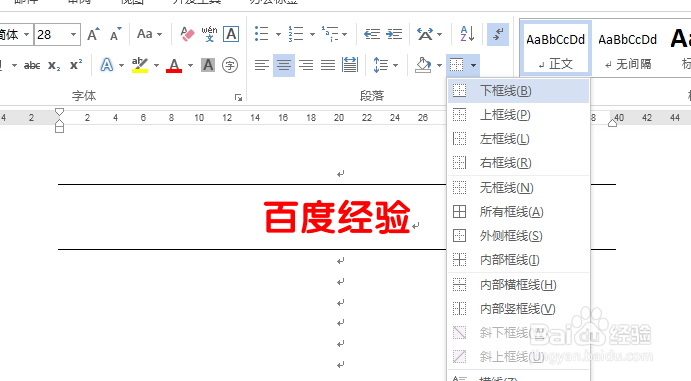
Task: Choose 右框线(R) right border
Action: point(519,163)
